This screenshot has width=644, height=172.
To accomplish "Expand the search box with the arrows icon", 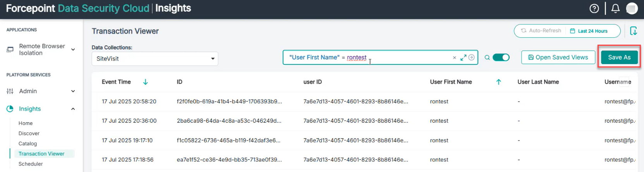I will pos(463,57).
